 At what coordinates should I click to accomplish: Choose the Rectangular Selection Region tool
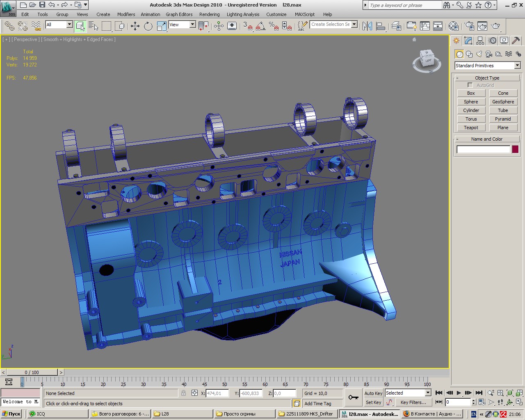click(x=107, y=26)
